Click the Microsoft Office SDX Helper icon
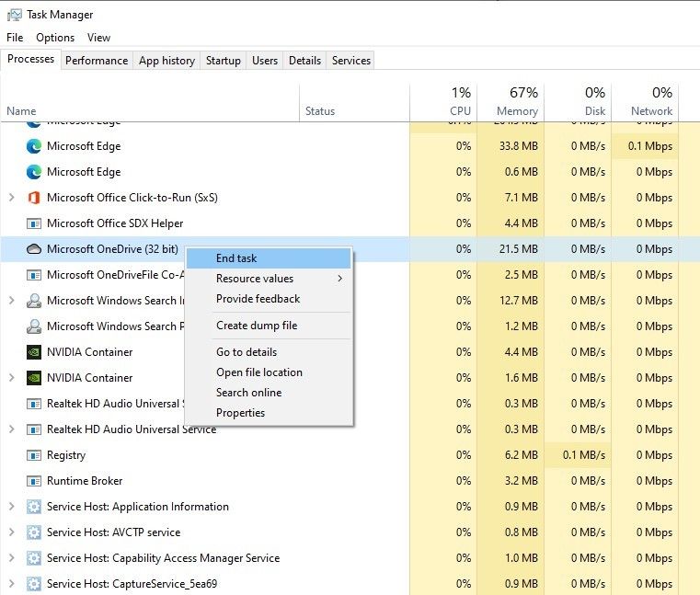Image resolution: width=700 pixels, height=595 pixels. 34,223
